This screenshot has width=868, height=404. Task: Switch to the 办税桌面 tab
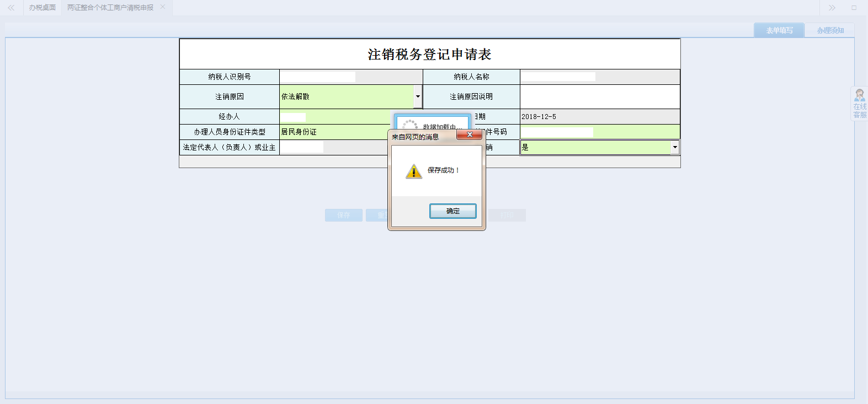click(x=42, y=8)
